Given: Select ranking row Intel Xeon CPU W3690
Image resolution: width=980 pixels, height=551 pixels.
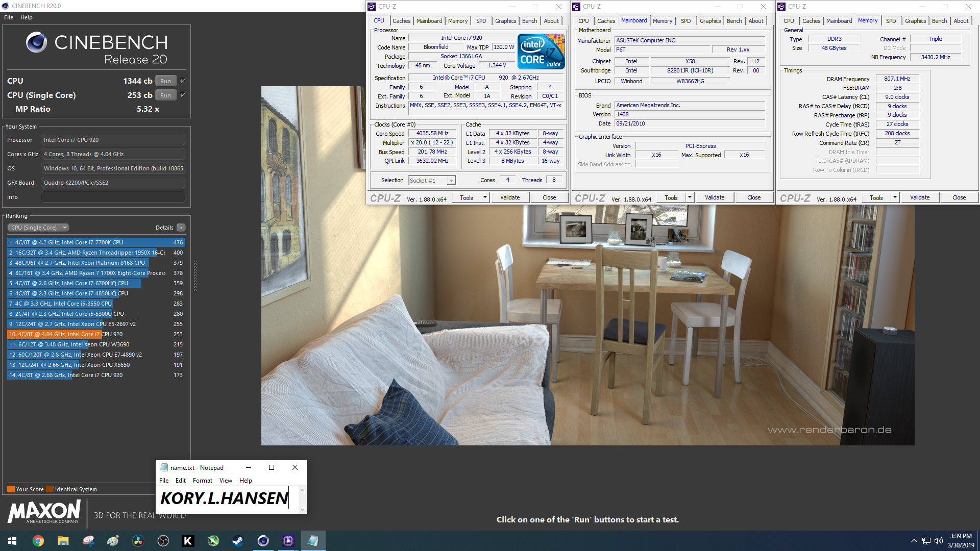Looking at the screenshot, I should (96, 344).
